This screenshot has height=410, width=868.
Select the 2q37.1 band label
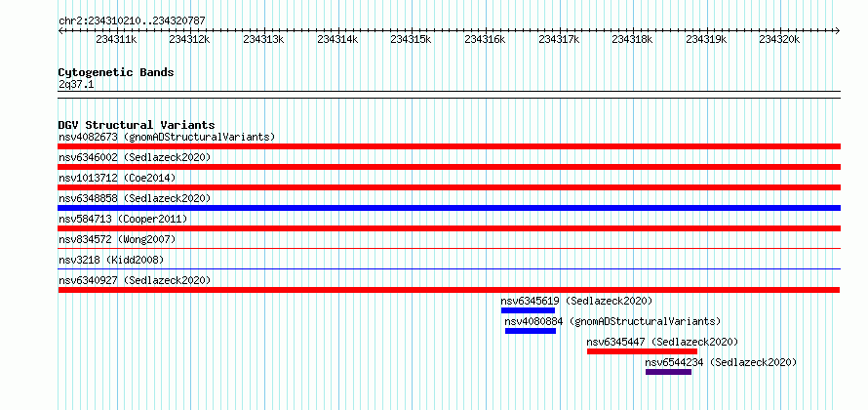pos(76,84)
